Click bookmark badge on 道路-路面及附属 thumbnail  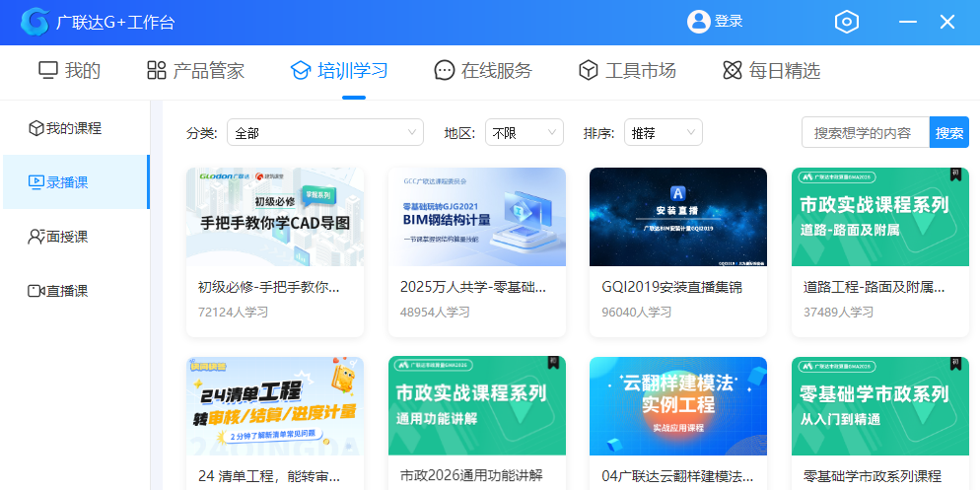[x=955, y=175]
